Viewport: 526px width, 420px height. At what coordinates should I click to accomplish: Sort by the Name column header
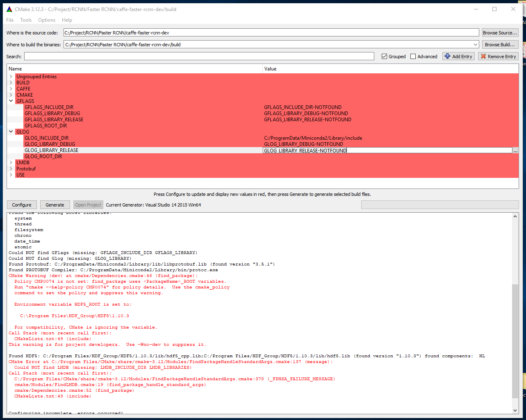click(x=134, y=69)
